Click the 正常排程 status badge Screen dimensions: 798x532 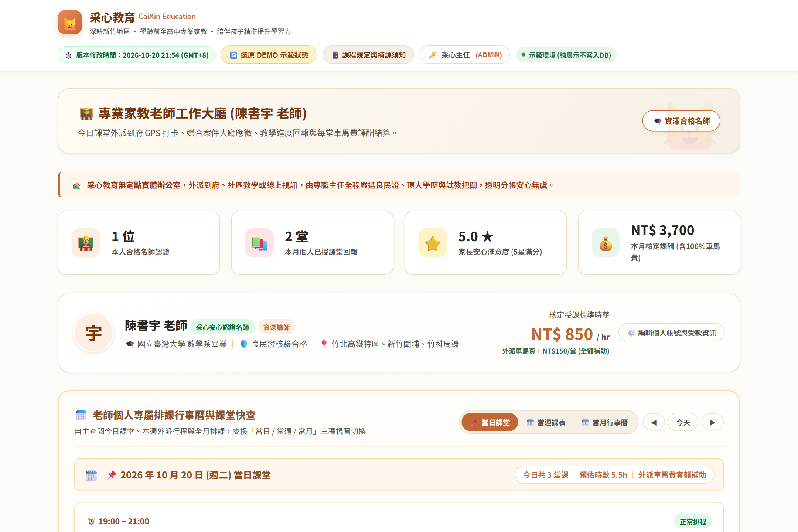click(693, 521)
